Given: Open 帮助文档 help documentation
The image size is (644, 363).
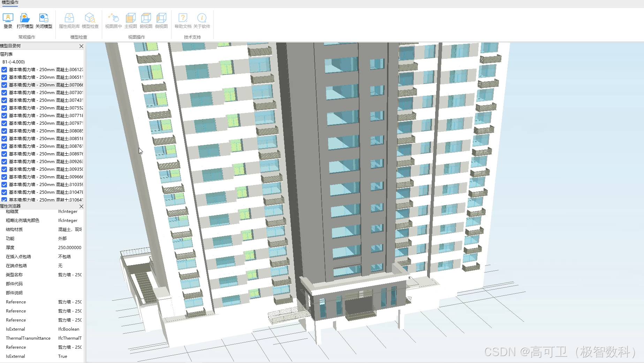Looking at the screenshot, I should (x=182, y=20).
